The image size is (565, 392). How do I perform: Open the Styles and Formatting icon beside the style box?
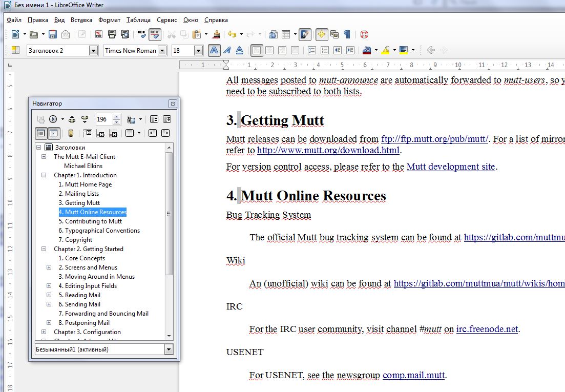15,50
